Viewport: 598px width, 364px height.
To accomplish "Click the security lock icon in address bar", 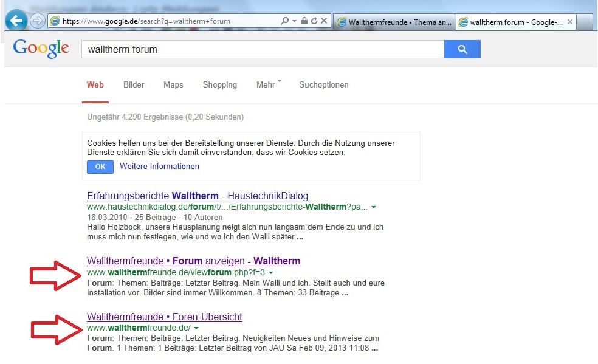I will (304, 21).
